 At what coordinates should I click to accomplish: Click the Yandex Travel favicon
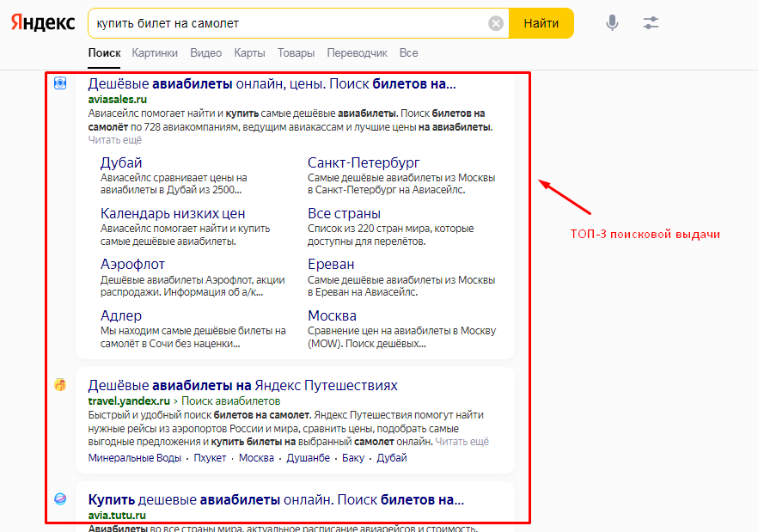(60, 385)
